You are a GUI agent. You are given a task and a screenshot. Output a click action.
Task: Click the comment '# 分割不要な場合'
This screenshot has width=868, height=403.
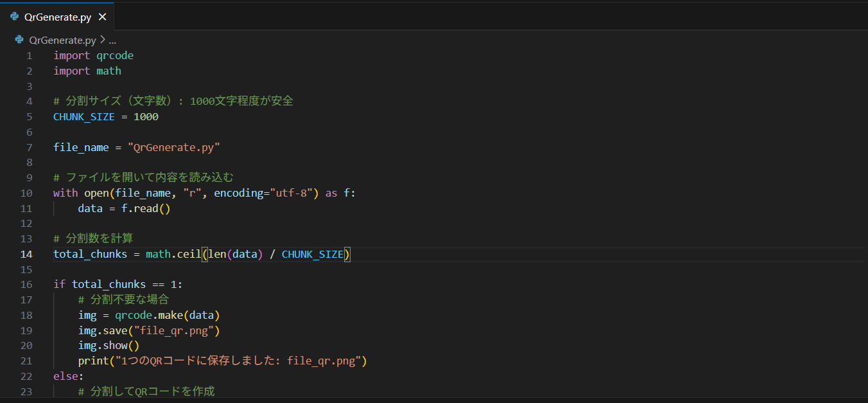coord(123,300)
